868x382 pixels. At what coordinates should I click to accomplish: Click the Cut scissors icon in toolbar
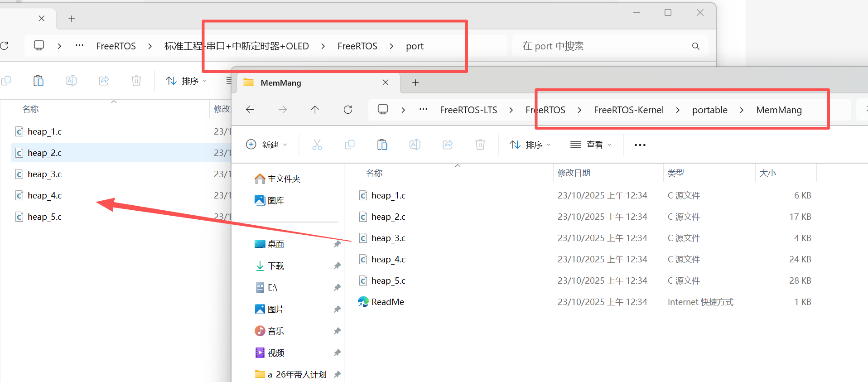click(x=317, y=145)
